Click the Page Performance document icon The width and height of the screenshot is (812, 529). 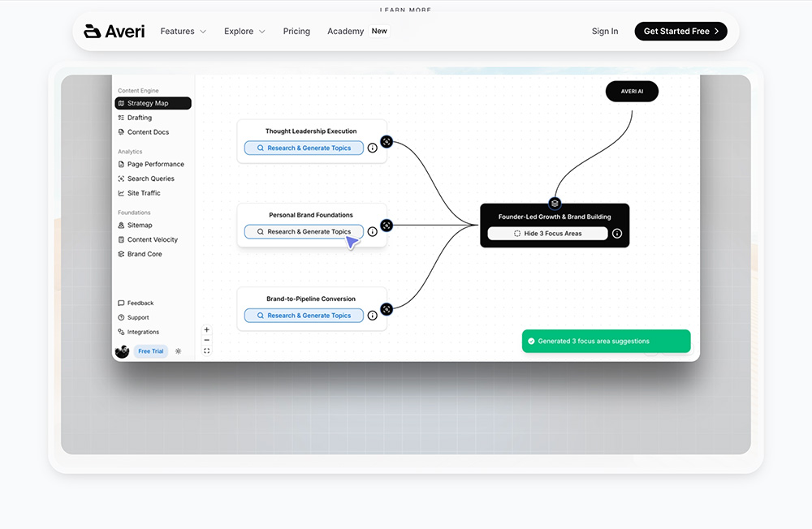pyautogui.click(x=121, y=164)
